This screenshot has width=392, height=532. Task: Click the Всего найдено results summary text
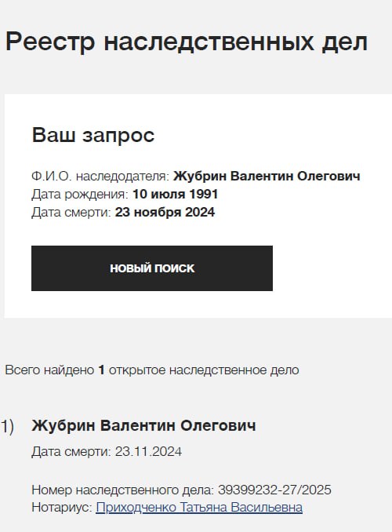click(152, 370)
